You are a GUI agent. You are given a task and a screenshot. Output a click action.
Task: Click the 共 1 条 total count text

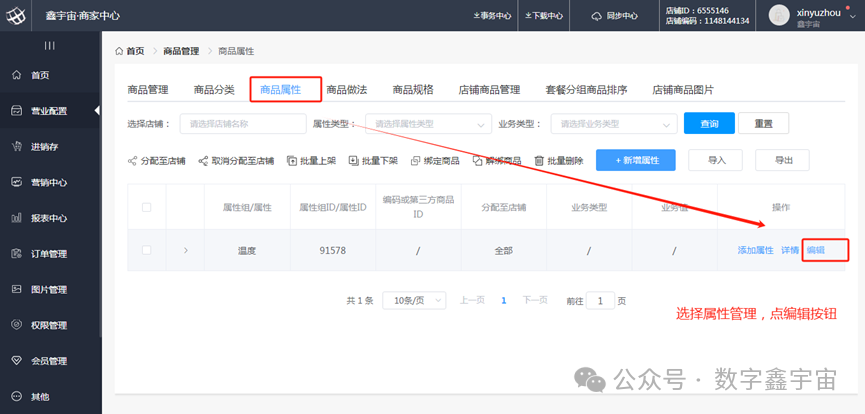[x=360, y=301]
